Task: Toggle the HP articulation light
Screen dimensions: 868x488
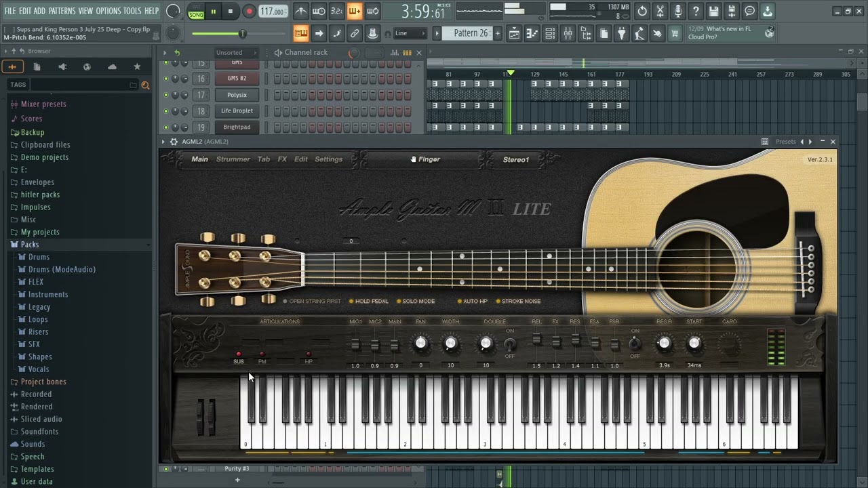Action: pos(309,354)
